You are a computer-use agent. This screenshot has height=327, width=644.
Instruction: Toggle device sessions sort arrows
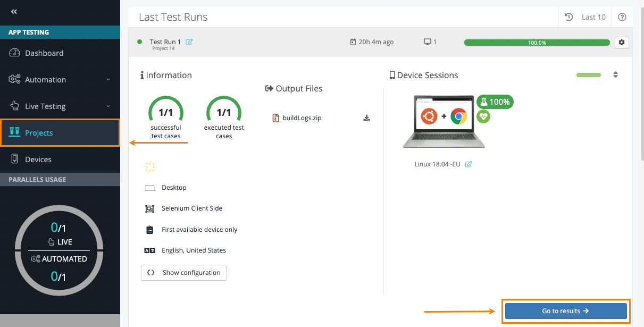[x=615, y=75]
